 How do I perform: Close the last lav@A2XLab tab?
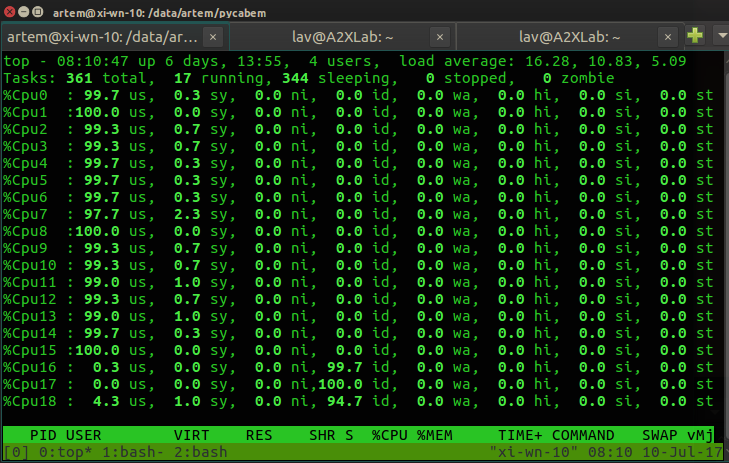(x=668, y=37)
